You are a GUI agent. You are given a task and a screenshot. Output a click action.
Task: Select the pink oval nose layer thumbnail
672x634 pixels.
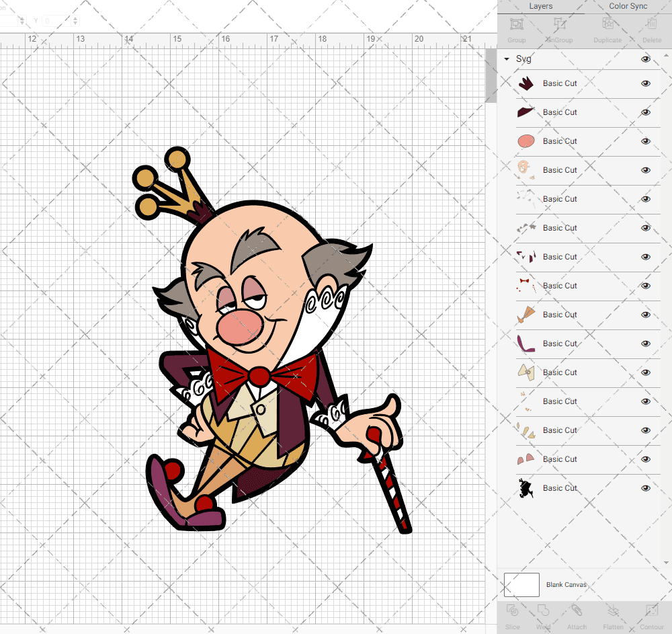[x=526, y=141]
